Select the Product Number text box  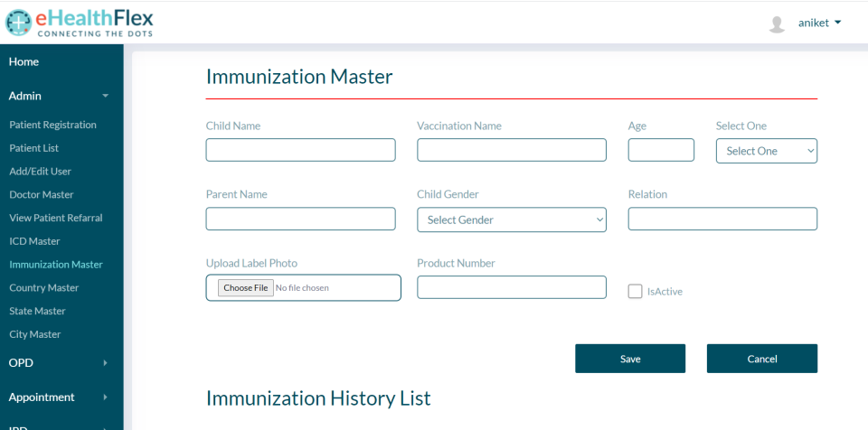tap(511, 287)
